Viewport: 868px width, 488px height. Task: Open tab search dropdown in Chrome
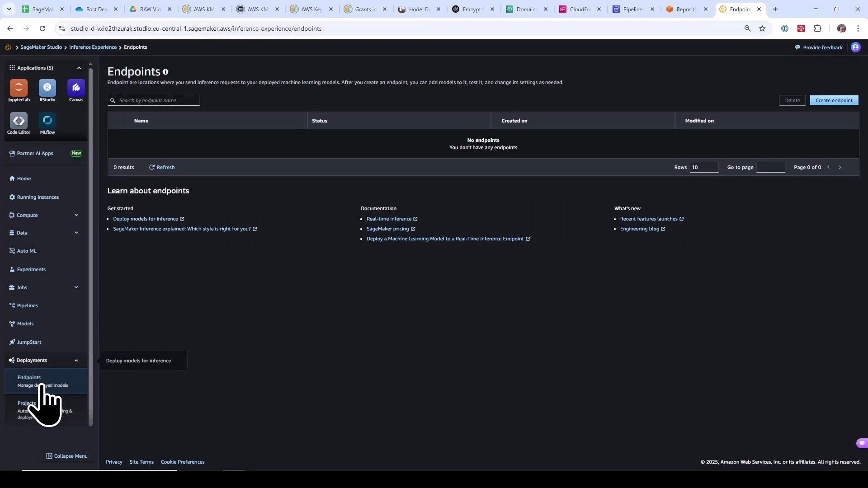[x=9, y=9]
